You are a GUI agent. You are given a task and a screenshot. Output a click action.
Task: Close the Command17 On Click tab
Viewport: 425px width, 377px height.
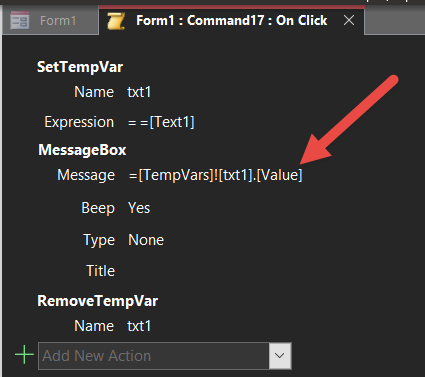pyautogui.click(x=349, y=21)
